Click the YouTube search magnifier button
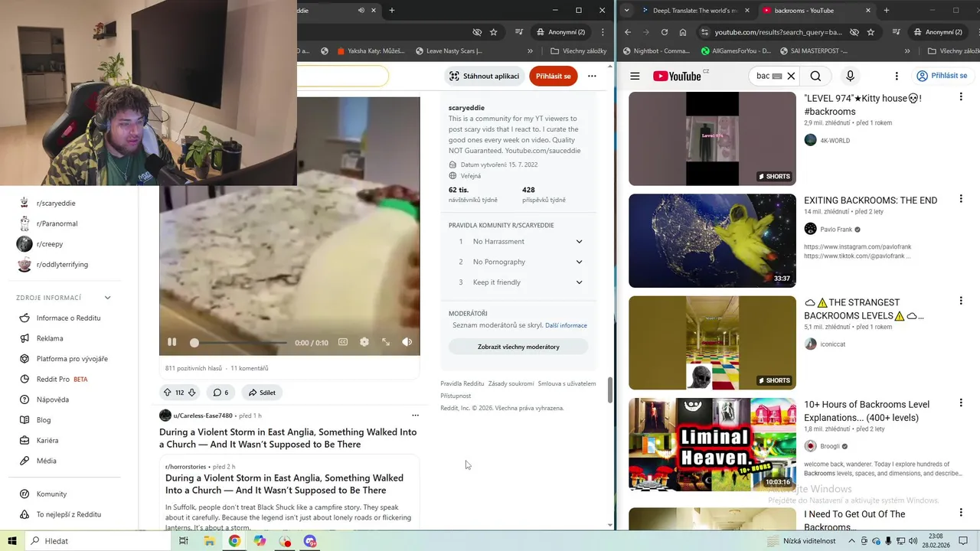Screen dimensions: 980x551 pyautogui.click(x=815, y=76)
